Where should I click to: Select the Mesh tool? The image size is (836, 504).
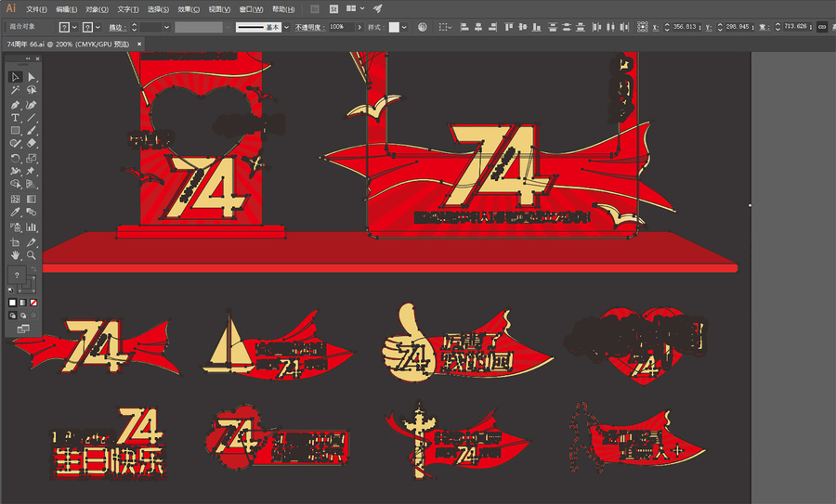click(16, 200)
